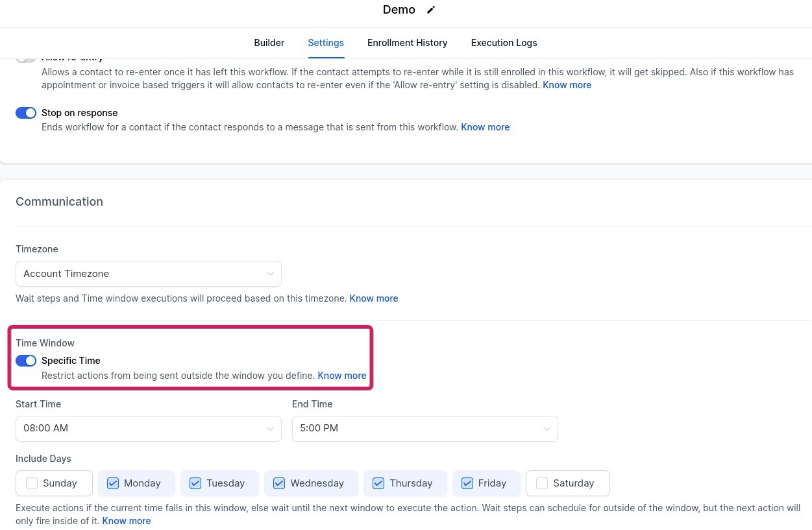Expand the Start Time dropdown

[x=149, y=428]
